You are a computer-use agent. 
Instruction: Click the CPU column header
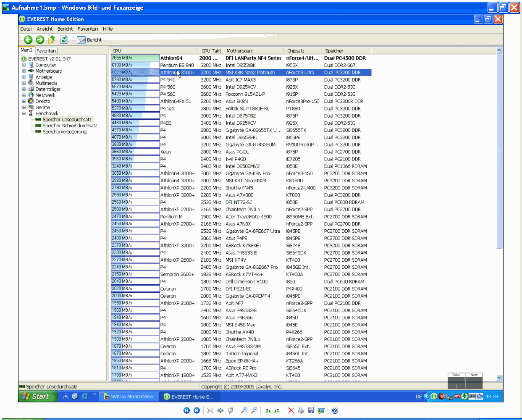(154, 51)
